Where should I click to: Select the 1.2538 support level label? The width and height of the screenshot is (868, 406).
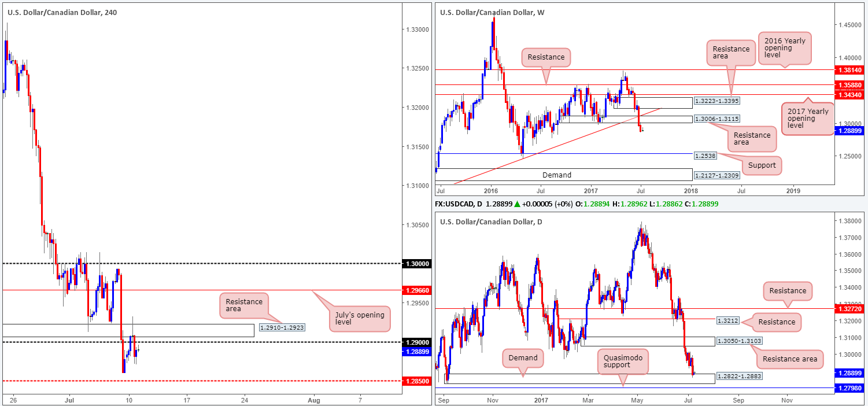(707, 156)
